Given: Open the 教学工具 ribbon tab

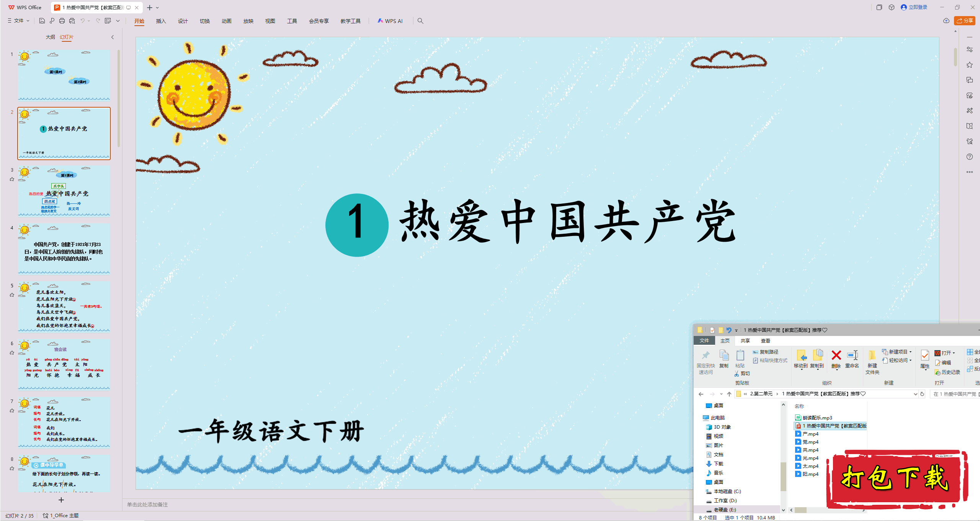Looking at the screenshot, I should 351,21.
